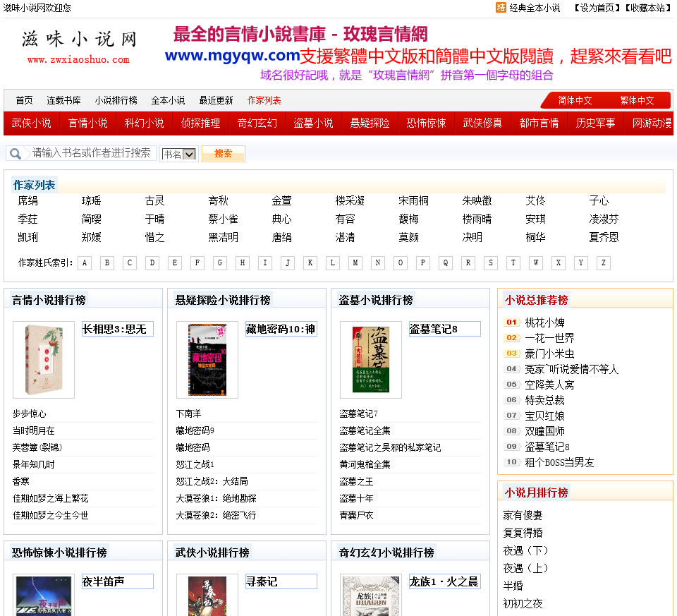Open rank 04 冤家`听说爱情不等人
Image resolution: width=677 pixels, height=616 pixels.
click(x=572, y=369)
